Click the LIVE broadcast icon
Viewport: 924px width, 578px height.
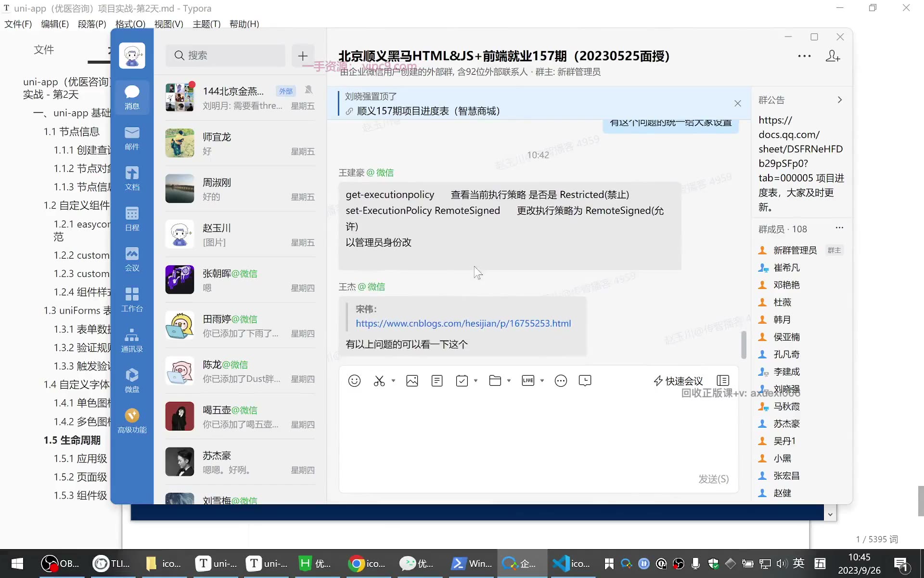pos(528,381)
